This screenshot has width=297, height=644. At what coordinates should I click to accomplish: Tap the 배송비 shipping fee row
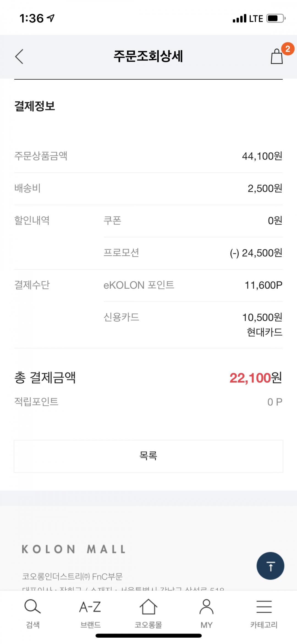[x=148, y=189]
